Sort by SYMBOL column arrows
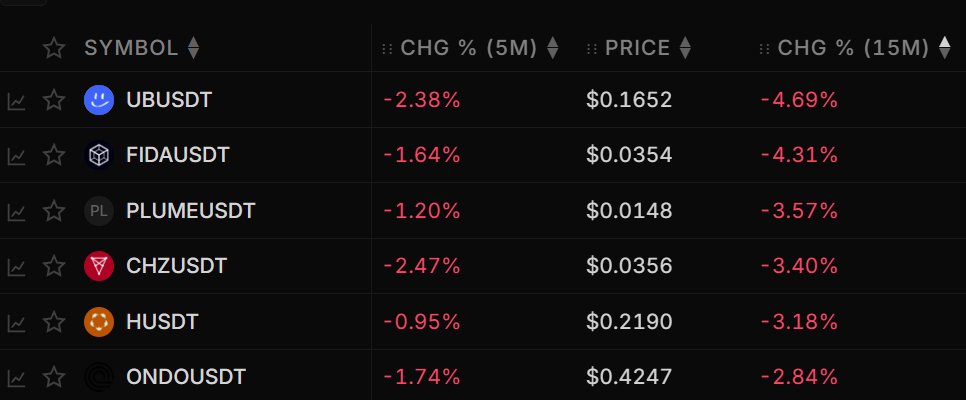 click(x=193, y=47)
